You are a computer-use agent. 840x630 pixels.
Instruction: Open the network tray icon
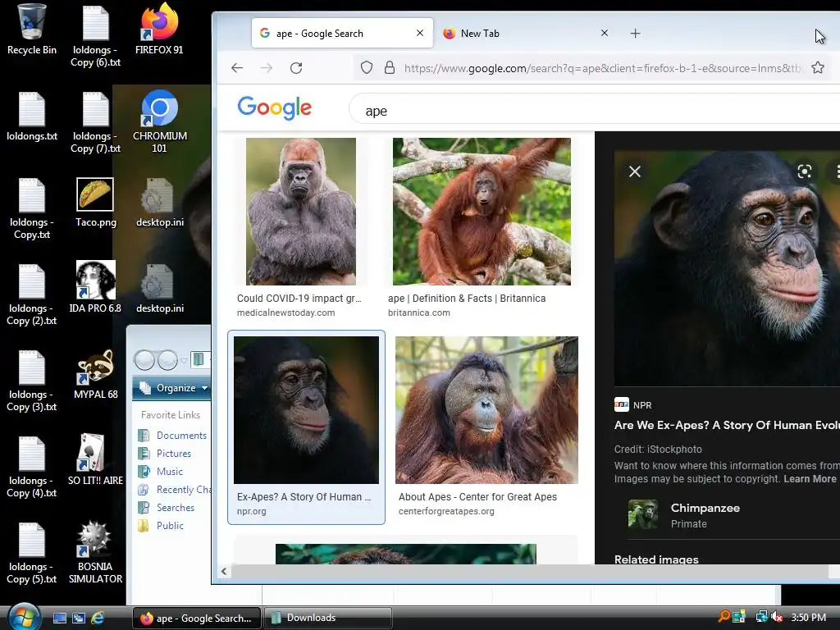(760, 617)
